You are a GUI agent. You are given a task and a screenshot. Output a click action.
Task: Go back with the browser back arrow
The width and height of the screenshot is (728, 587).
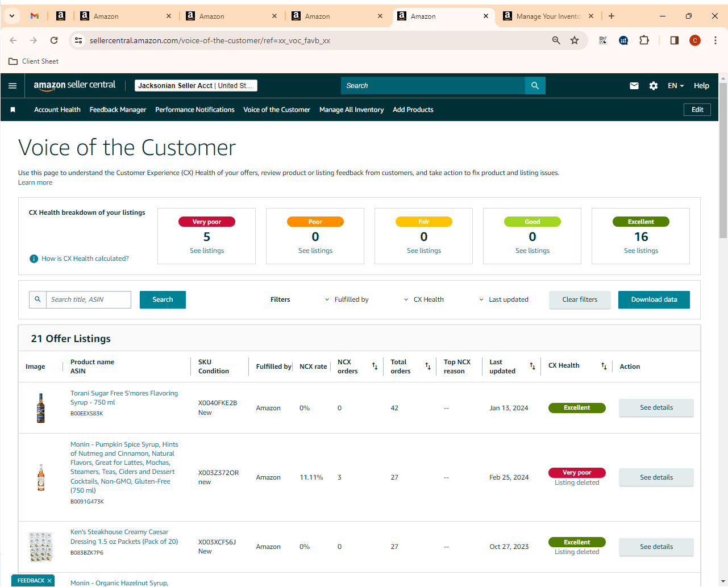pos(13,40)
